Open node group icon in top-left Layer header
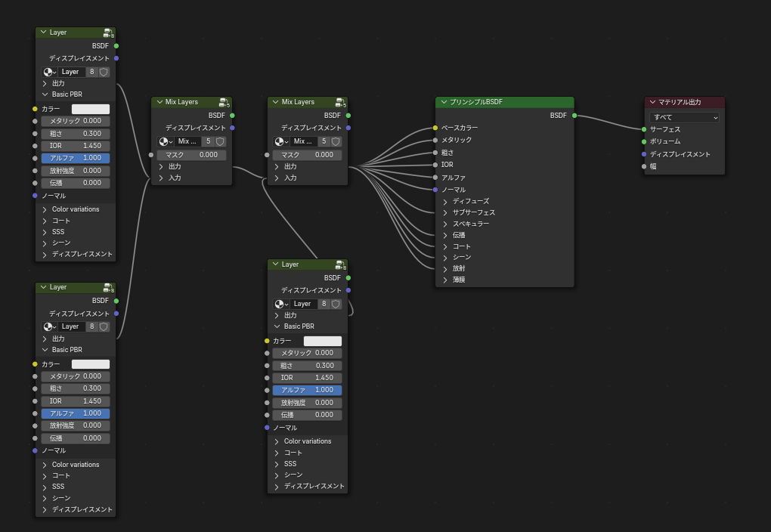Image resolution: width=771 pixels, height=532 pixels. 109,32
